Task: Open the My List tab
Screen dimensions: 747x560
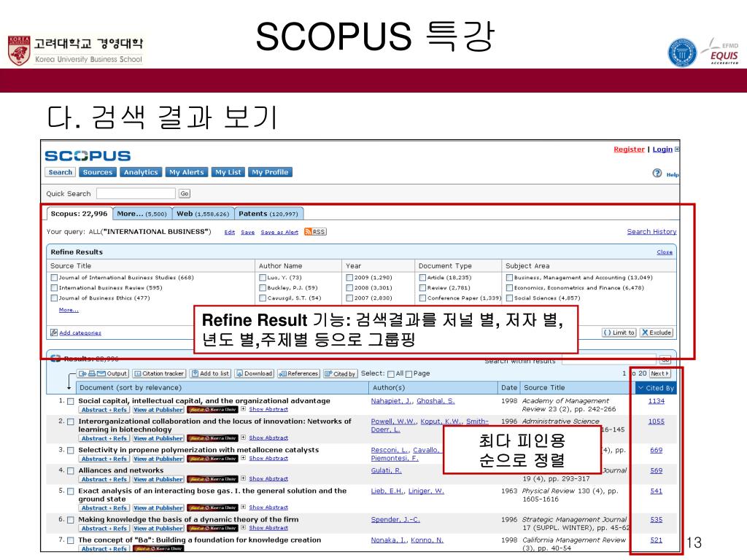Action: [x=228, y=172]
